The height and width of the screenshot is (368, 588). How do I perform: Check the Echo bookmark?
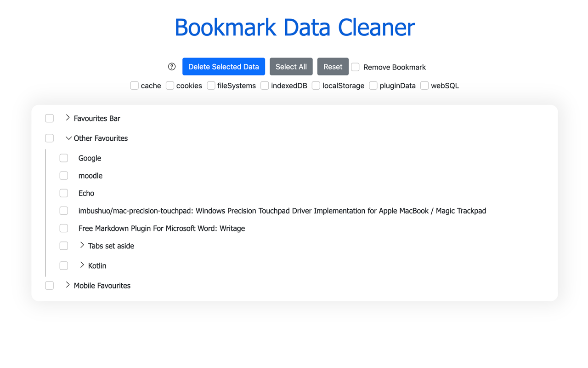coord(63,193)
